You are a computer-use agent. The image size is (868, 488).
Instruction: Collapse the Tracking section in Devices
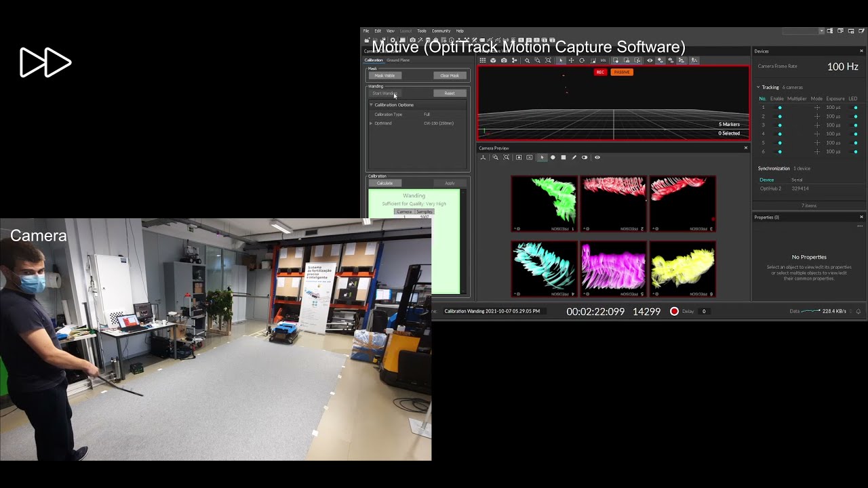(x=759, y=87)
